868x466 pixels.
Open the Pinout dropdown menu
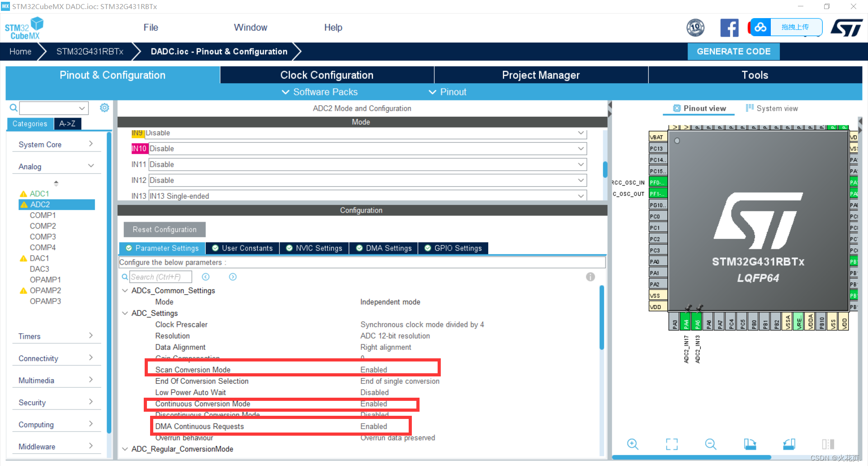[448, 92]
